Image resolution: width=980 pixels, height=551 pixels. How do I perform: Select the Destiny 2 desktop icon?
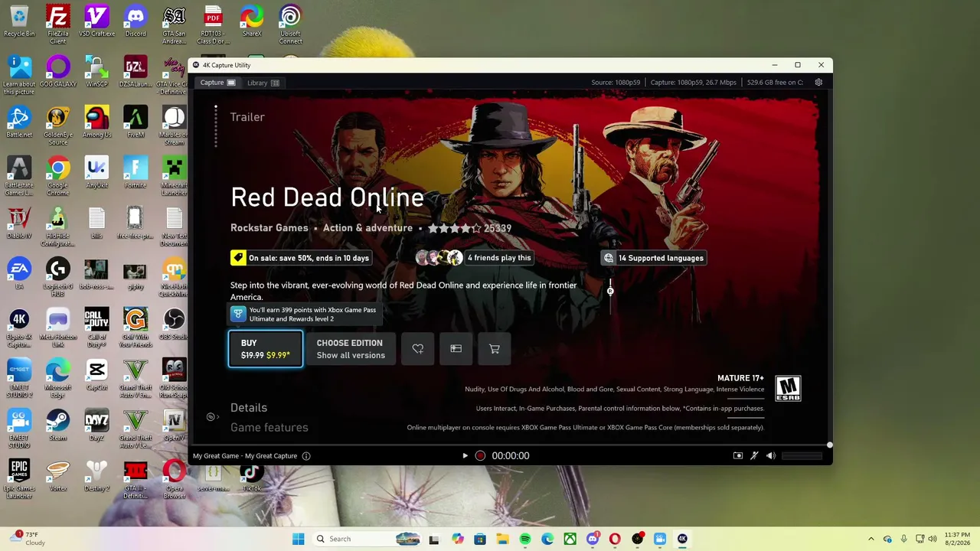pos(96,476)
